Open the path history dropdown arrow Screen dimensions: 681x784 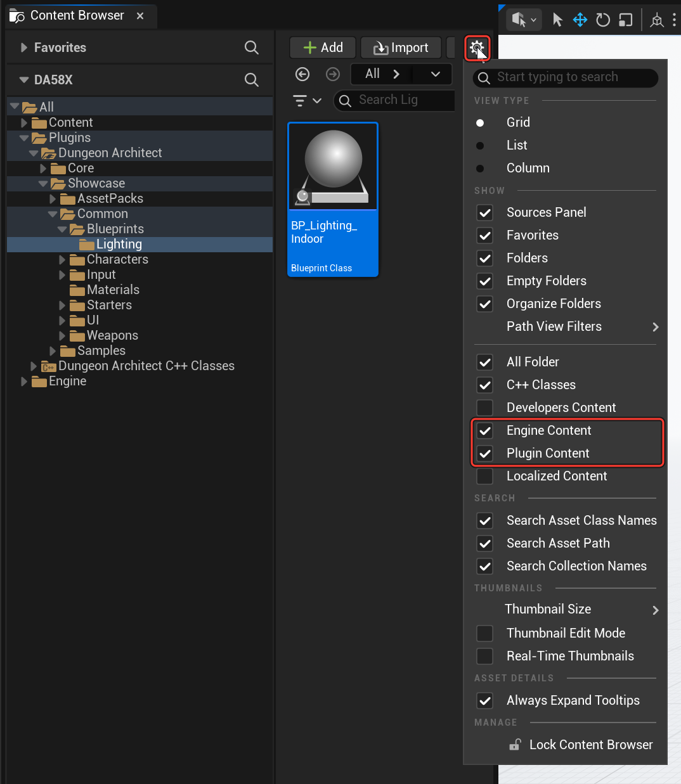pyautogui.click(x=436, y=74)
